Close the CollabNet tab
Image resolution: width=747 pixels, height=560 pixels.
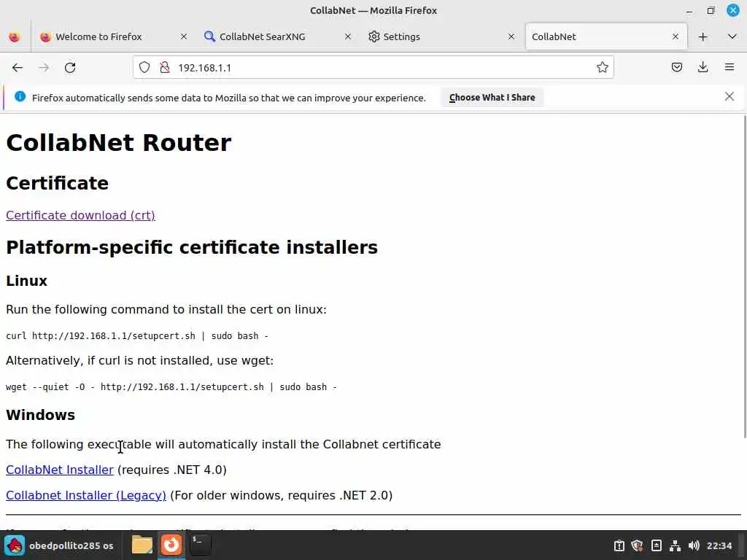pyautogui.click(x=675, y=36)
